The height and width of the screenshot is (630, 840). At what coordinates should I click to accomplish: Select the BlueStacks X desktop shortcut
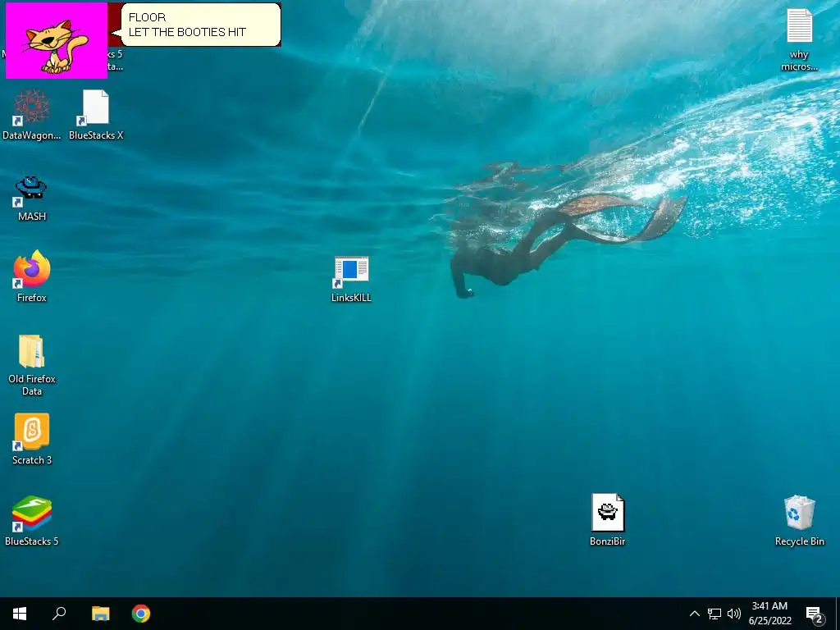96,115
